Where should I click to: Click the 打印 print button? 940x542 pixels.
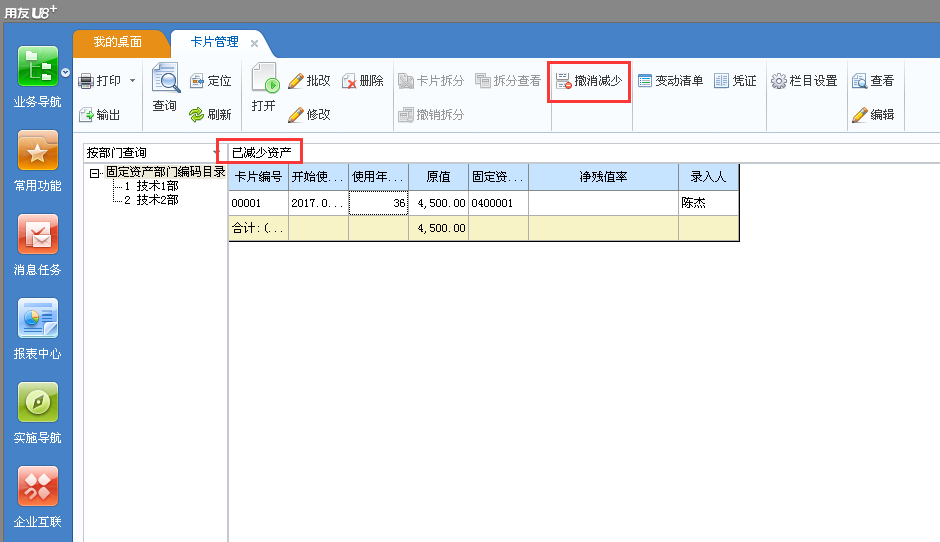click(x=100, y=80)
